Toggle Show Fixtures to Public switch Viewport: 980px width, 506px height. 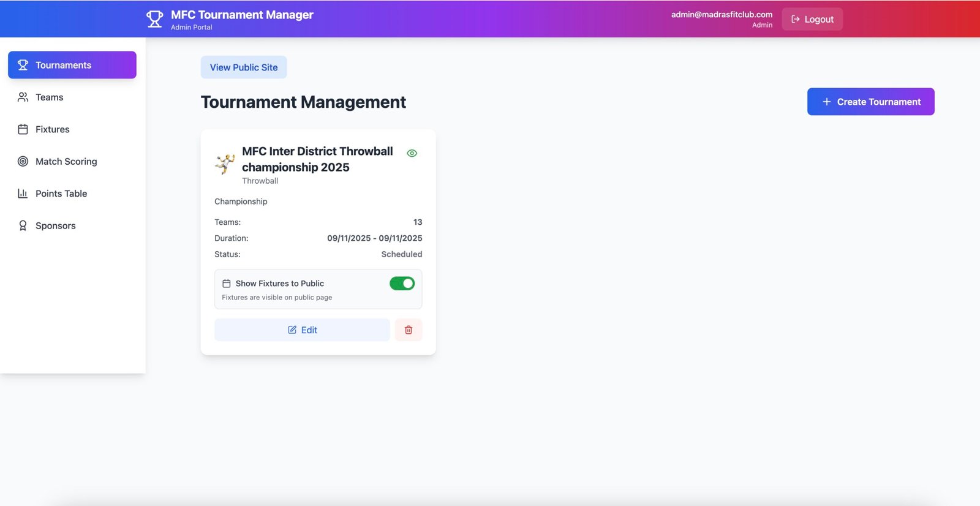(402, 284)
